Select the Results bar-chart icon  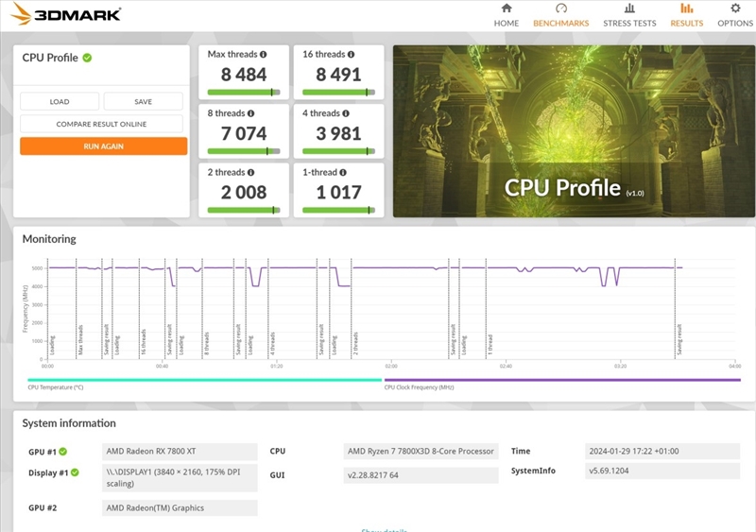[x=687, y=9]
